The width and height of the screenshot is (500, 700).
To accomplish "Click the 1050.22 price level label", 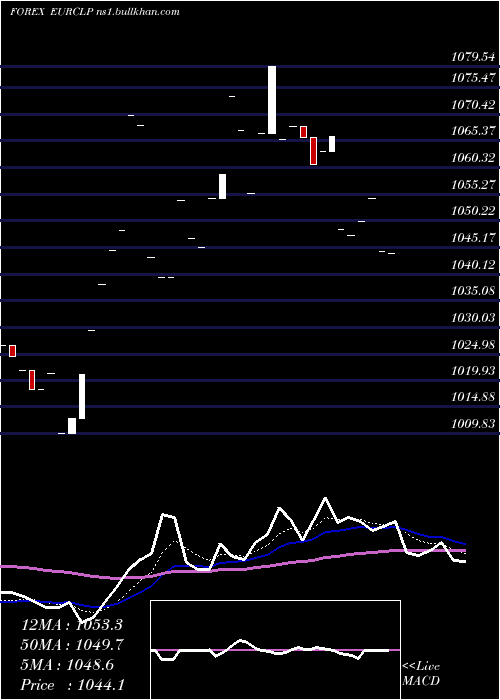I will coord(473,211).
